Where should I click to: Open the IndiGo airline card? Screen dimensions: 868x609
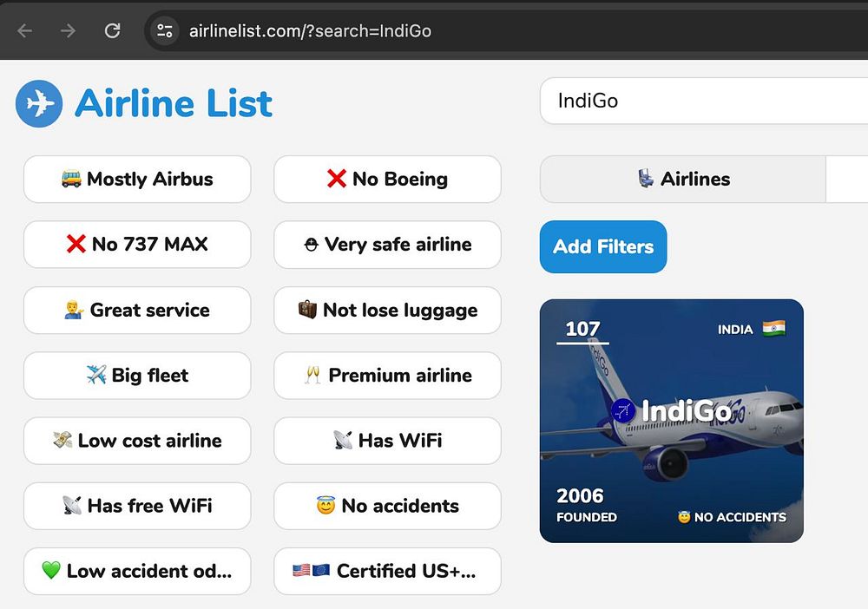[x=672, y=421]
